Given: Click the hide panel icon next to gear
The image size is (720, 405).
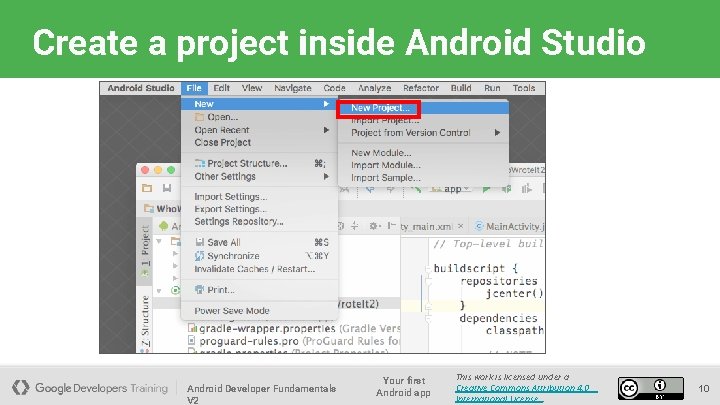Looking at the screenshot, I should (x=391, y=225).
